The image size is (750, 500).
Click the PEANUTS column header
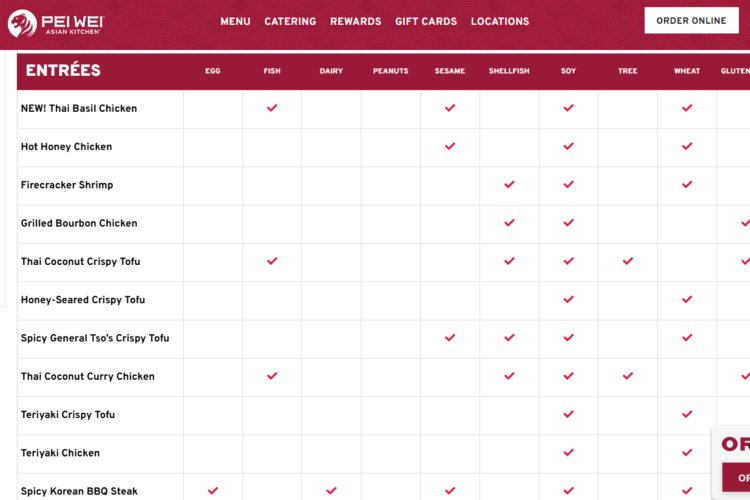click(x=391, y=71)
